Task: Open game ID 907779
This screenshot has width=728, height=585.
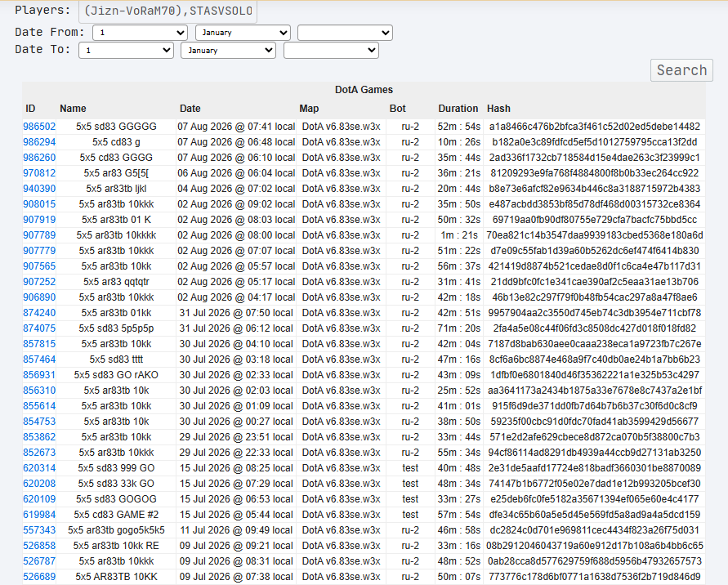Action: [39, 251]
